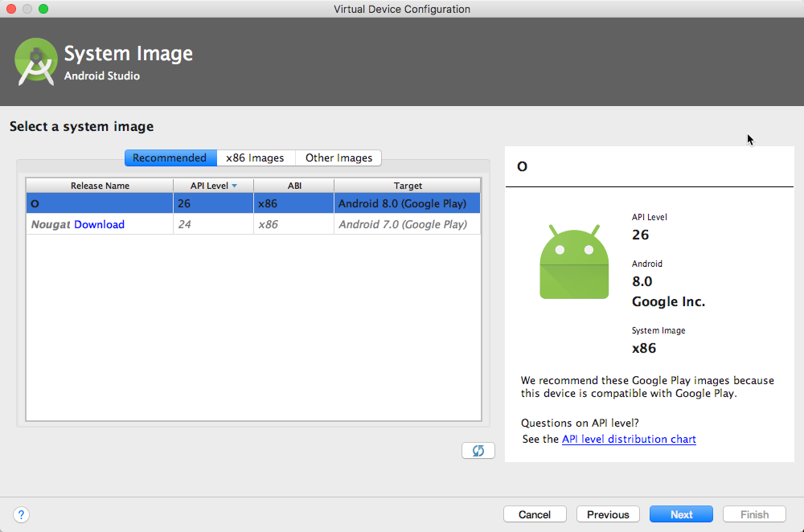Proceed with the Next button
This screenshot has height=532, width=804.
coord(681,514)
